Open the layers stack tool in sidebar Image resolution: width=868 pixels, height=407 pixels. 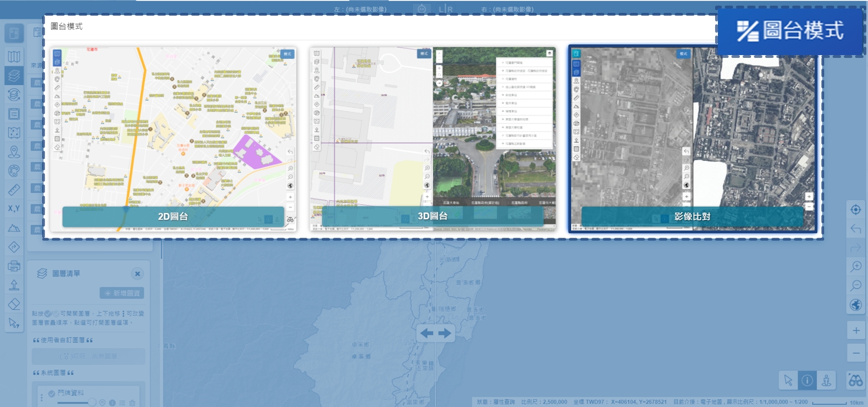coord(14,75)
